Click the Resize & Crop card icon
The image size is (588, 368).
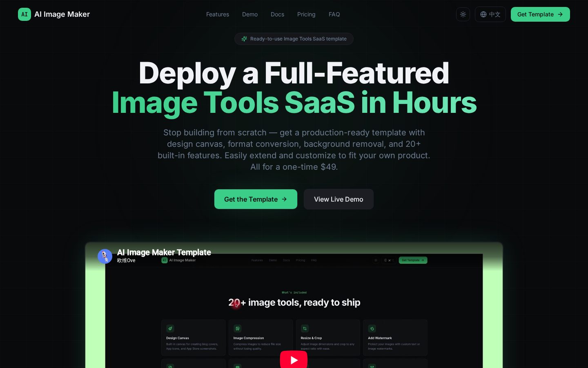[x=305, y=328]
